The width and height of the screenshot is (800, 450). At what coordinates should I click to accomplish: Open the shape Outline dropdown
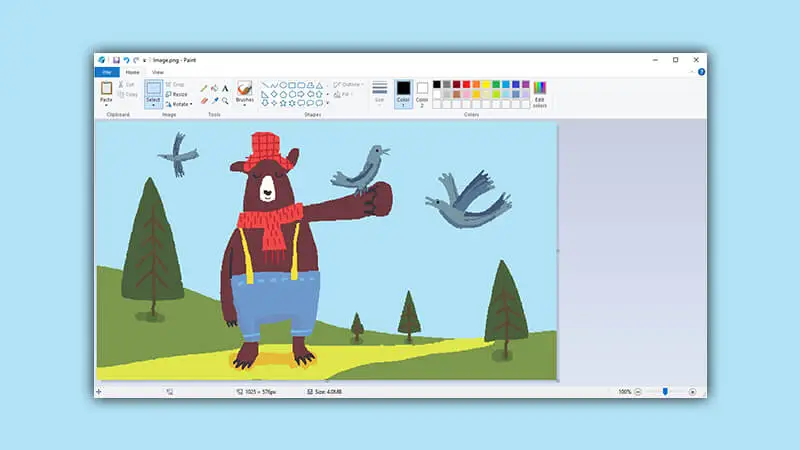pyautogui.click(x=348, y=84)
